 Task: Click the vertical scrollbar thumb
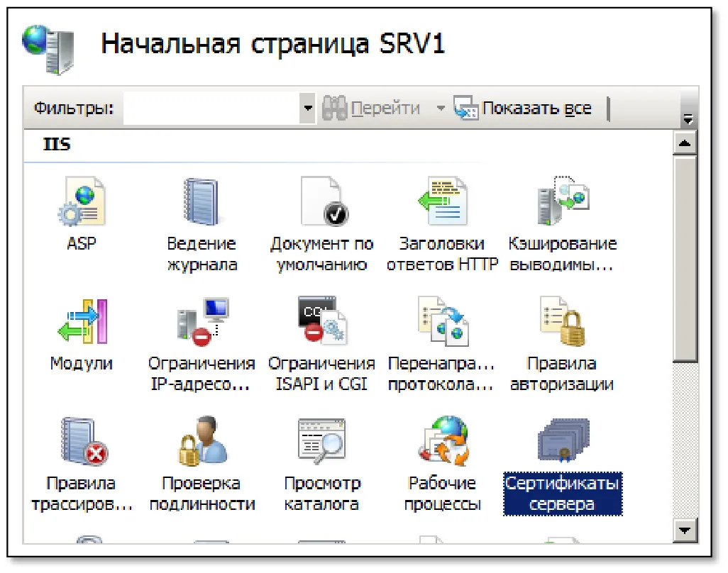tap(685, 258)
